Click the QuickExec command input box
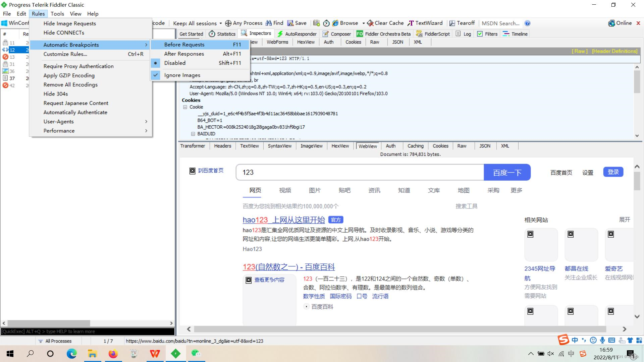 [x=87, y=331]
